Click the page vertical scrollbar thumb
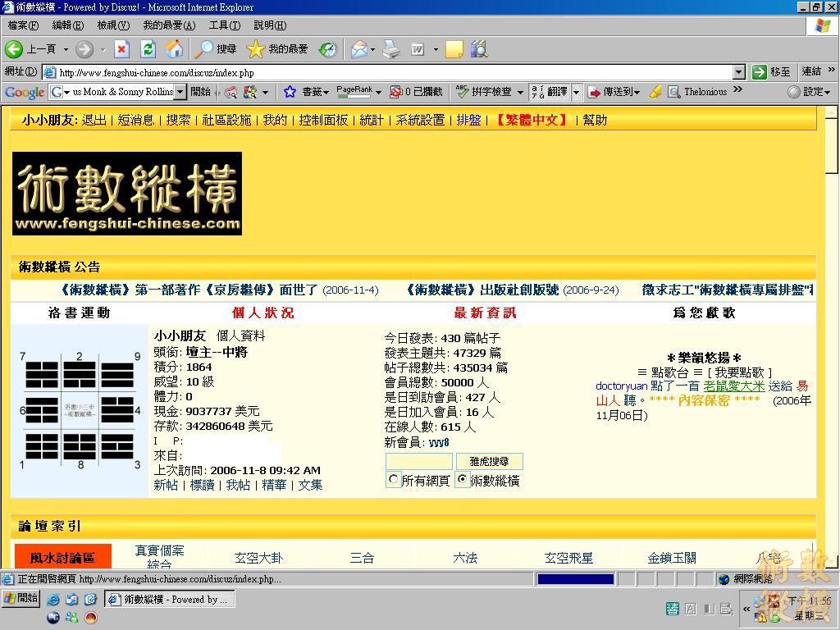The height and width of the screenshot is (630, 840). point(832,145)
